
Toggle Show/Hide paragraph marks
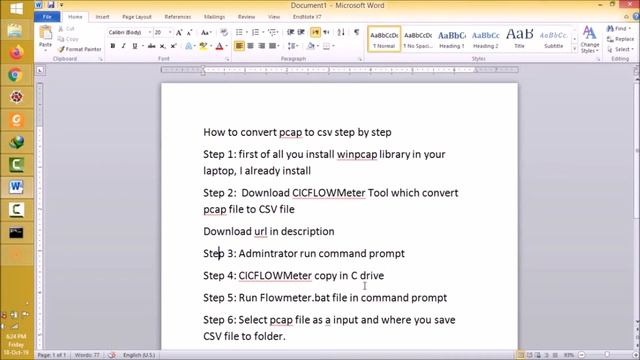pyautogui.click(x=356, y=32)
